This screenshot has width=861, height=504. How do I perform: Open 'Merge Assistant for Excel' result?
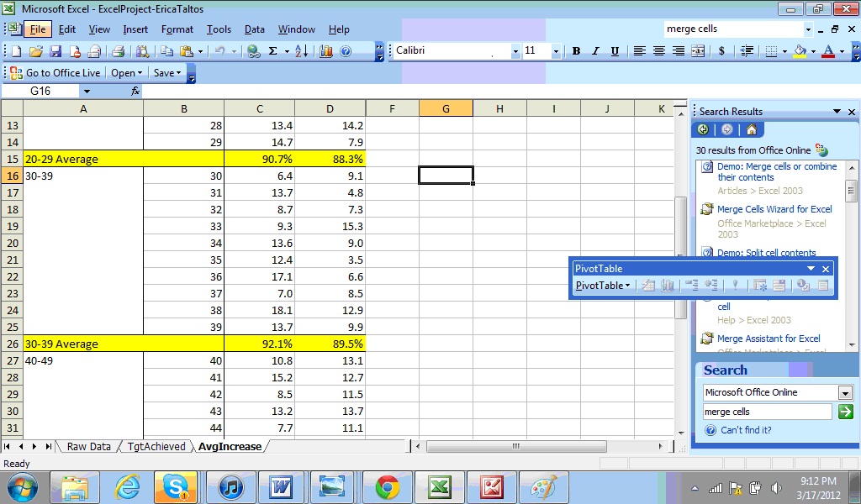coord(769,339)
